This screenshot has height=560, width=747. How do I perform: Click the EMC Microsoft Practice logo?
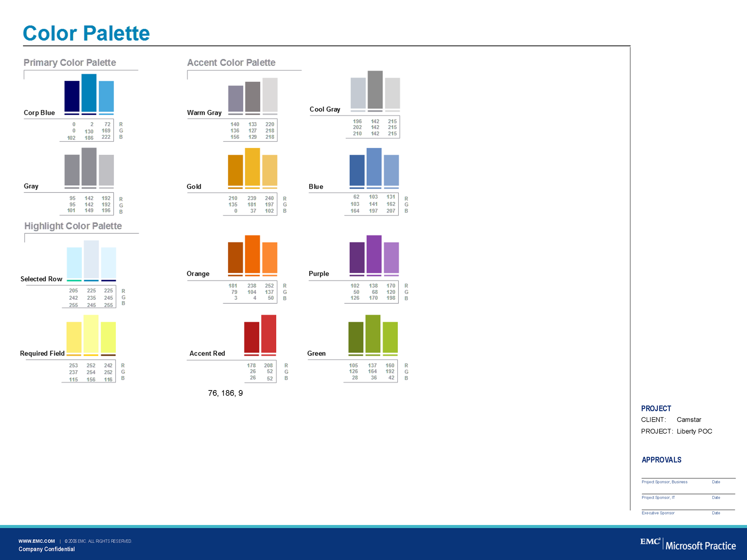(x=687, y=544)
